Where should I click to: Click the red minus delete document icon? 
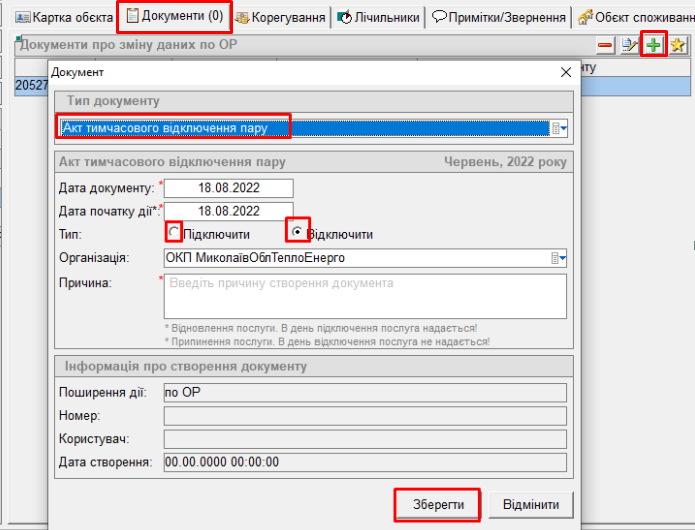tap(605, 45)
